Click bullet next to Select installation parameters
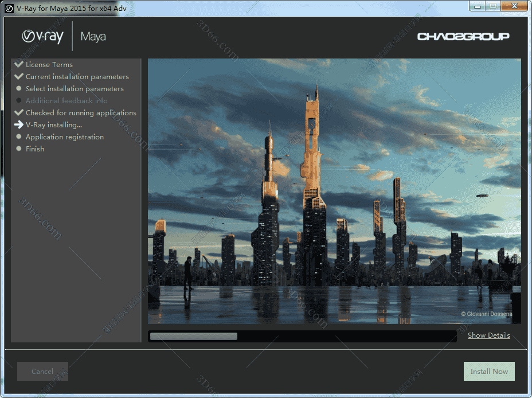Image resolution: width=532 pixels, height=398 pixels. (x=19, y=89)
